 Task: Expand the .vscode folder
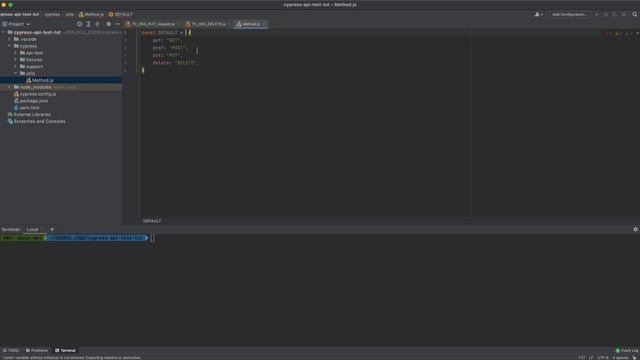pyautogui.click(x=9, y=39)
